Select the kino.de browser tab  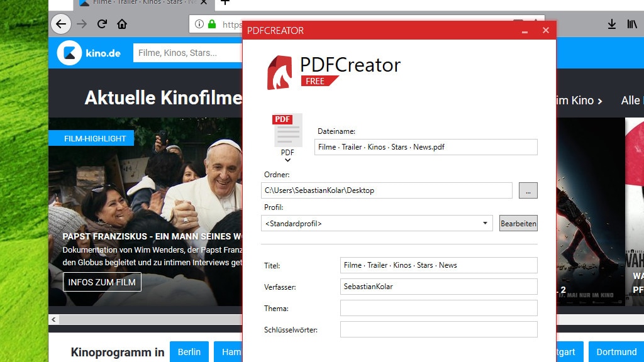coord(138,3)
